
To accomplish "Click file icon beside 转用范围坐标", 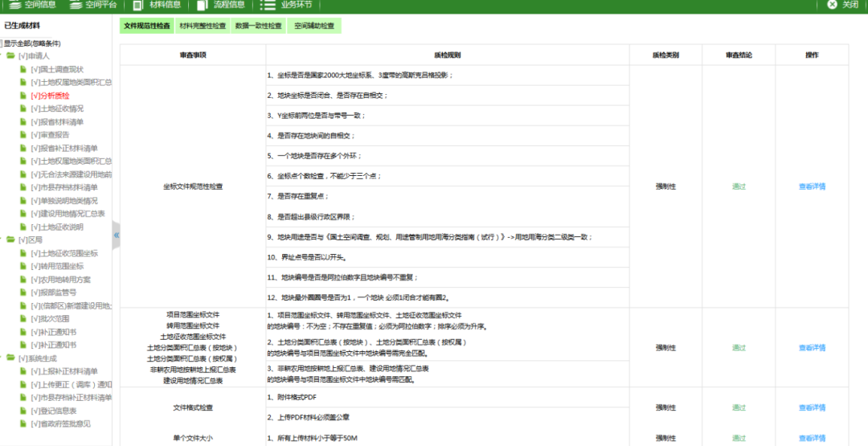I will [x=23, y=266].
